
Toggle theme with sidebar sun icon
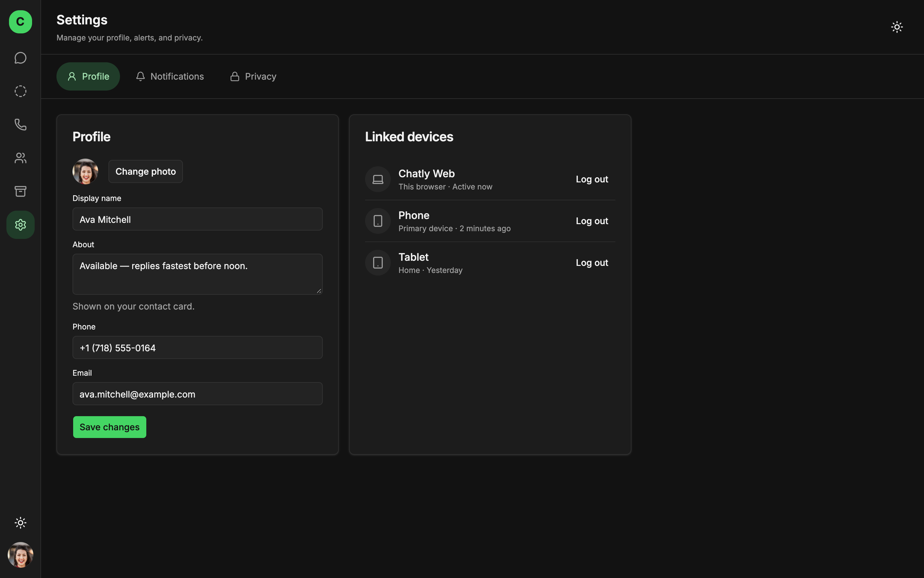coord(20,522)
